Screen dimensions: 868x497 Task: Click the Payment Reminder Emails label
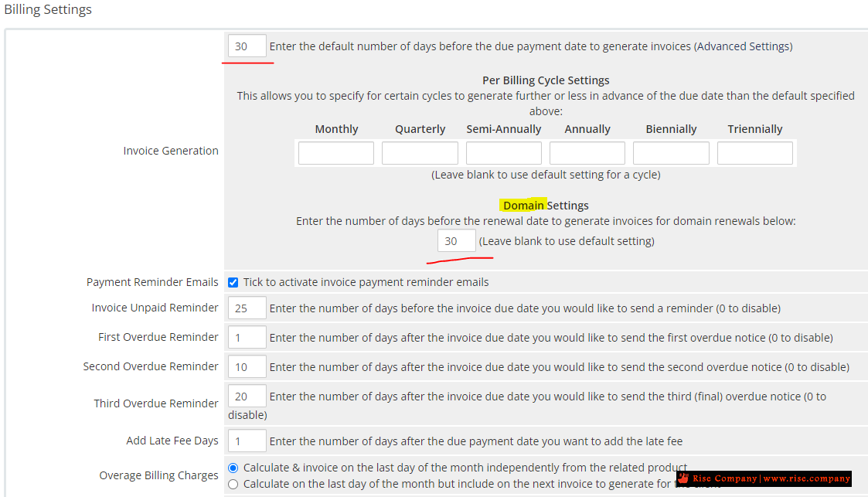(152, 282)
